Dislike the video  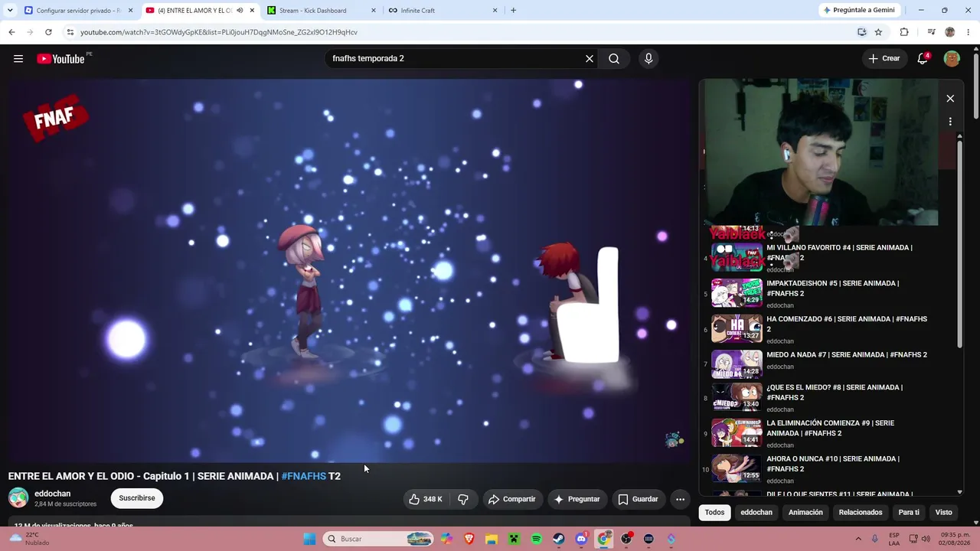coord(462,499)
